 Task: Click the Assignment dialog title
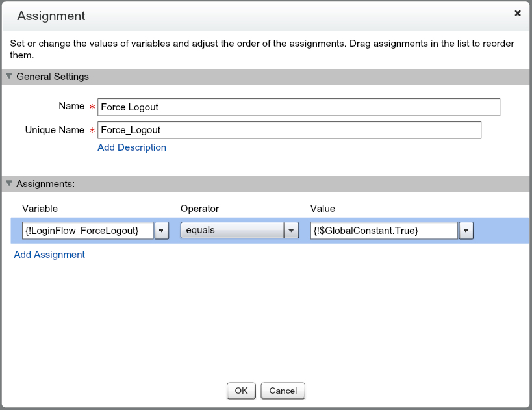point(51,16)
